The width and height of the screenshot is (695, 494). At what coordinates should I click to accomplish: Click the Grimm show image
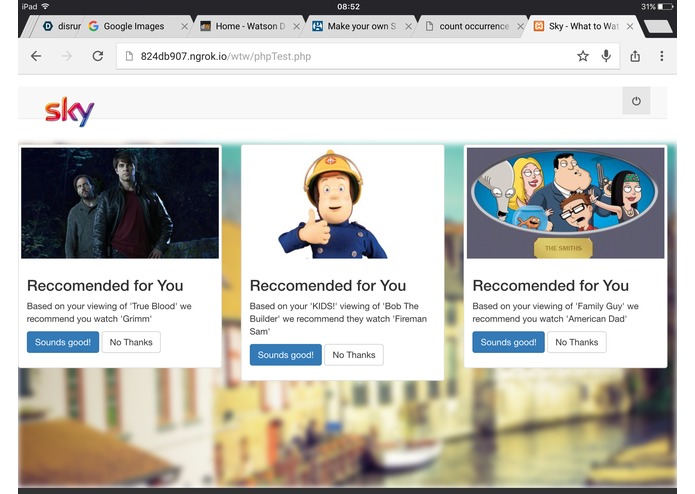point(120,203)
